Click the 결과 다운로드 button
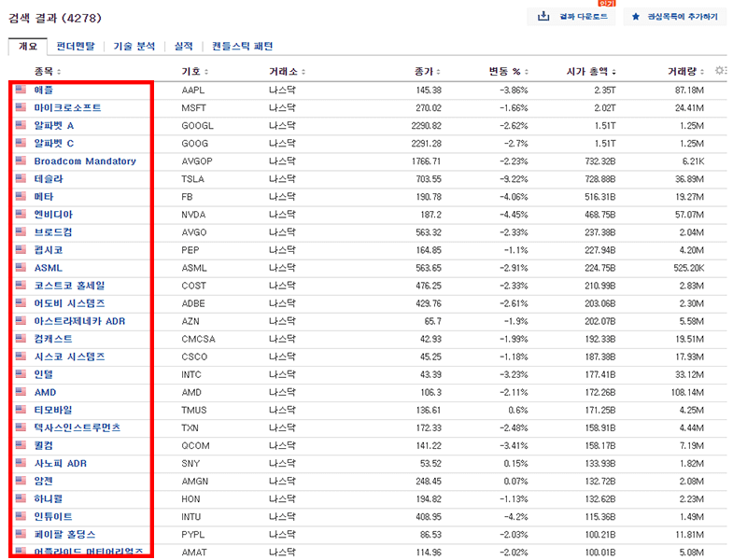 click(571, 17)
